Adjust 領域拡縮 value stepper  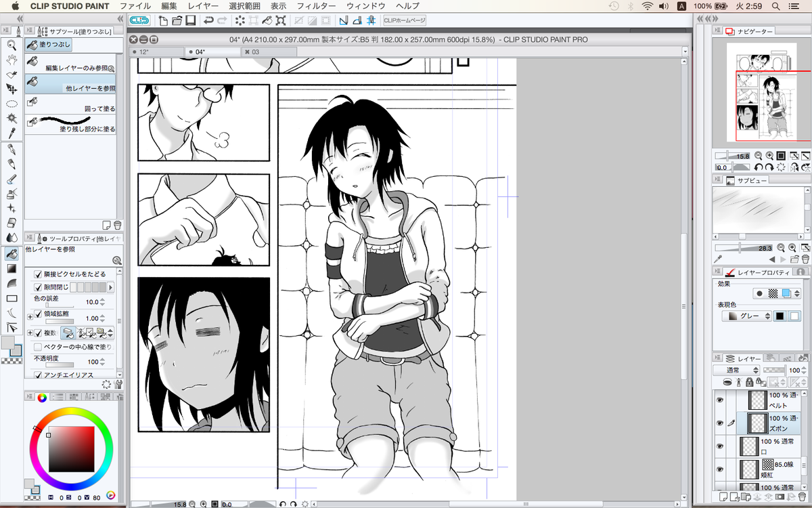[102, 318]
